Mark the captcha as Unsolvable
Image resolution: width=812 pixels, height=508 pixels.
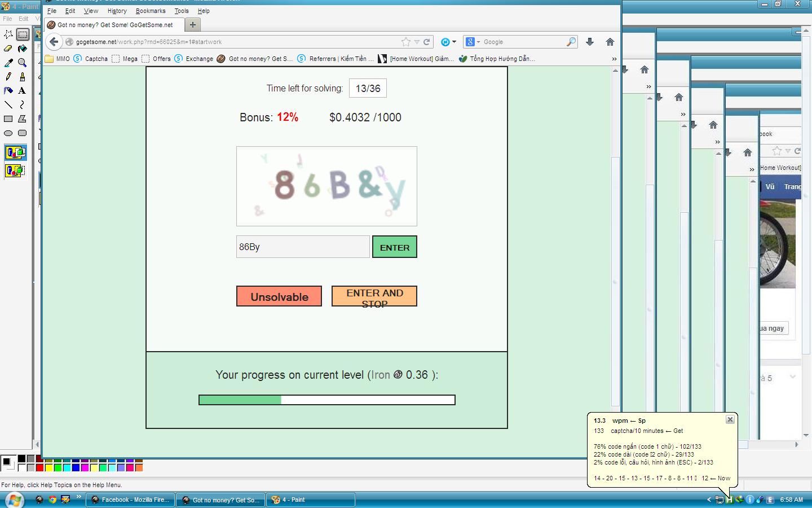(279, 296)
